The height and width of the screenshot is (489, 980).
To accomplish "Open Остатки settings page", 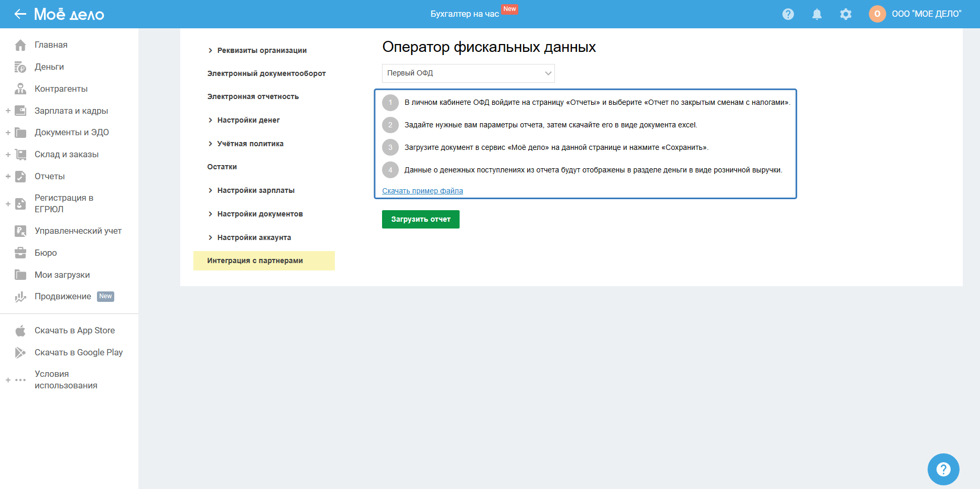I will (222, 167).
